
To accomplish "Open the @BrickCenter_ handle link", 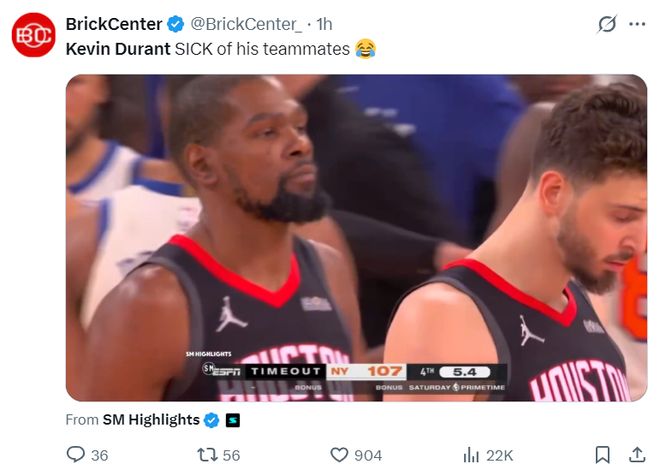I will (246, 23).
